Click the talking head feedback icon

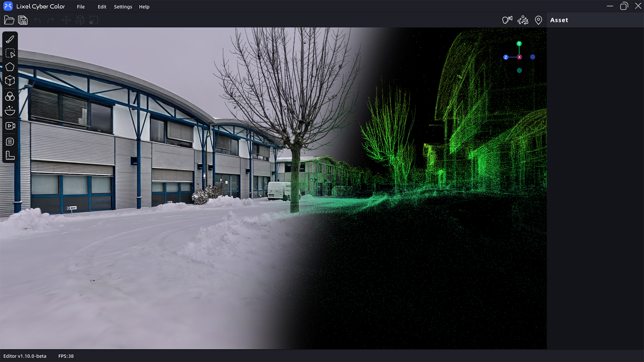(507, 20)
